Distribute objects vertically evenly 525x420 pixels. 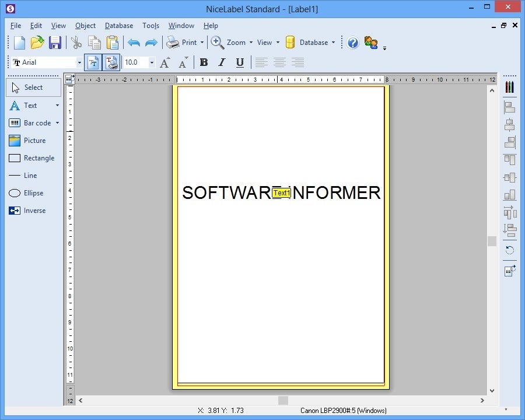coord(510,230)
